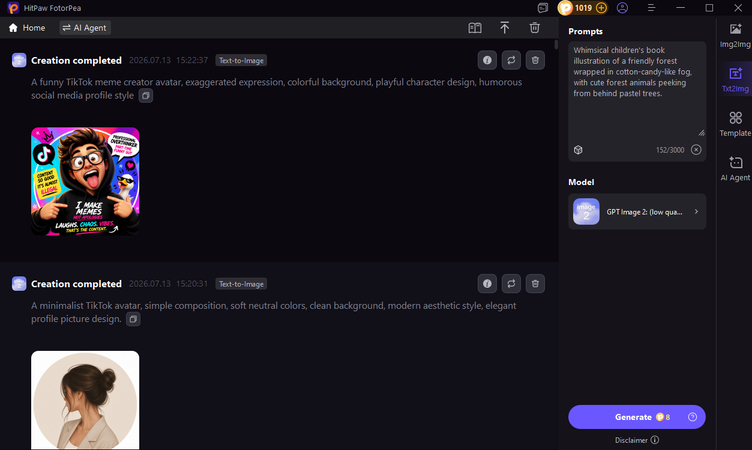Delete the minimalist TikTok avatar creation
This screenshot has height=450, width=752.
(x=535, y=284)
